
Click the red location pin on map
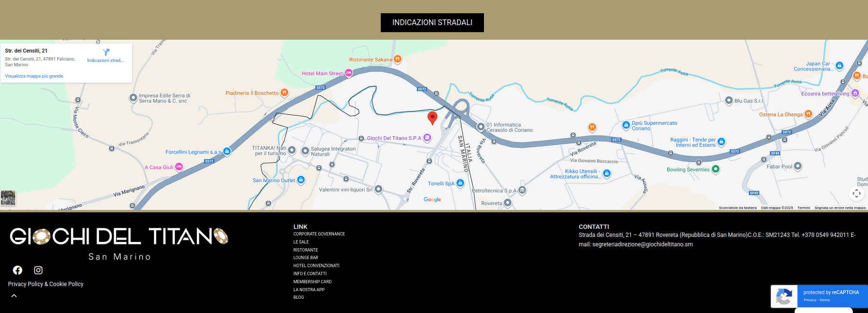point(432,118)
